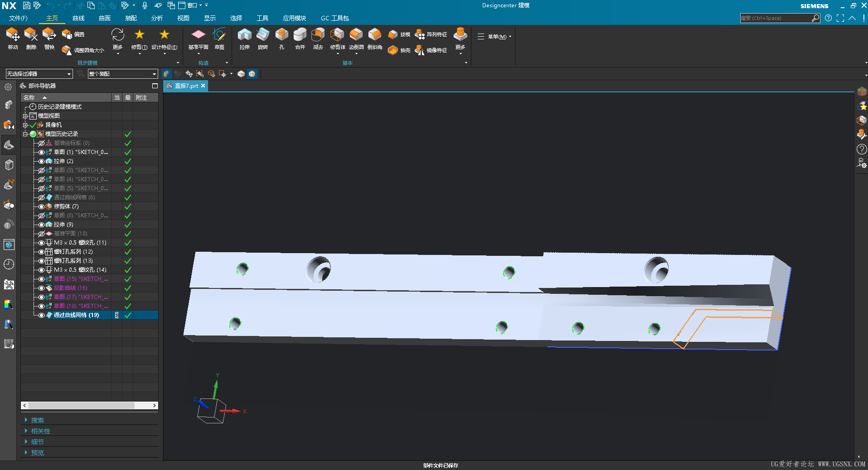
Task: Click the 阵列特征 (Pattern Feature) button
Action: 432,34
